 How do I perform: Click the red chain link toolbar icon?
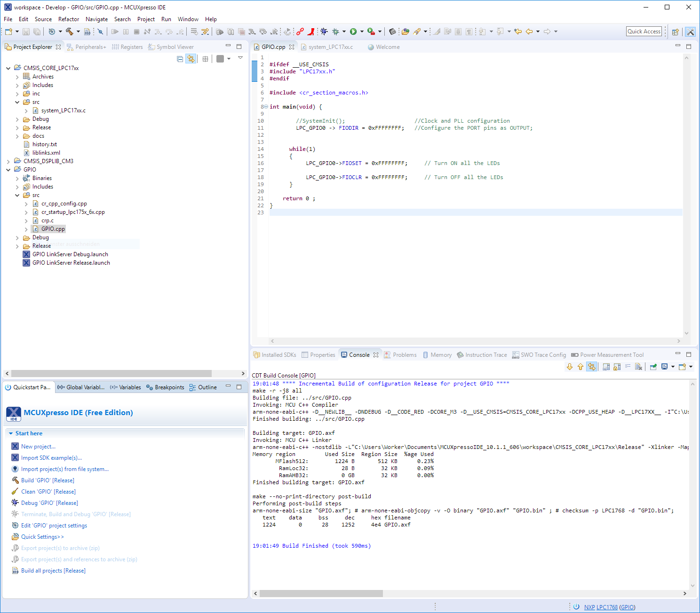(x=300, y=31)
